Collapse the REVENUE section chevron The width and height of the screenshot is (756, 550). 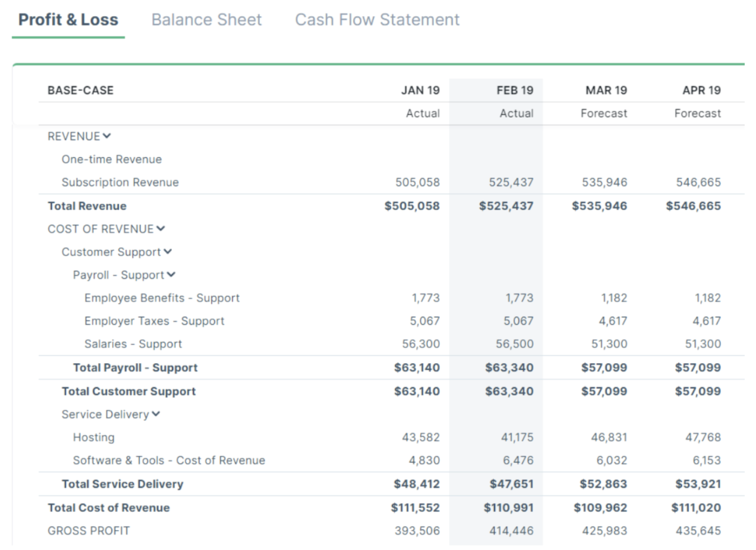(x=107, y=136)
